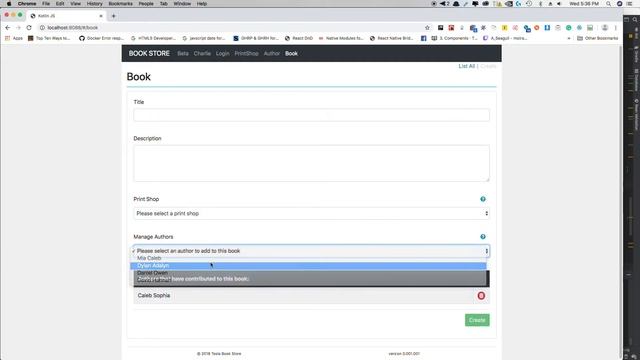Choose Dylan Adalyn from author list
This screenshot has width=640, height=360.
point(308,266)
